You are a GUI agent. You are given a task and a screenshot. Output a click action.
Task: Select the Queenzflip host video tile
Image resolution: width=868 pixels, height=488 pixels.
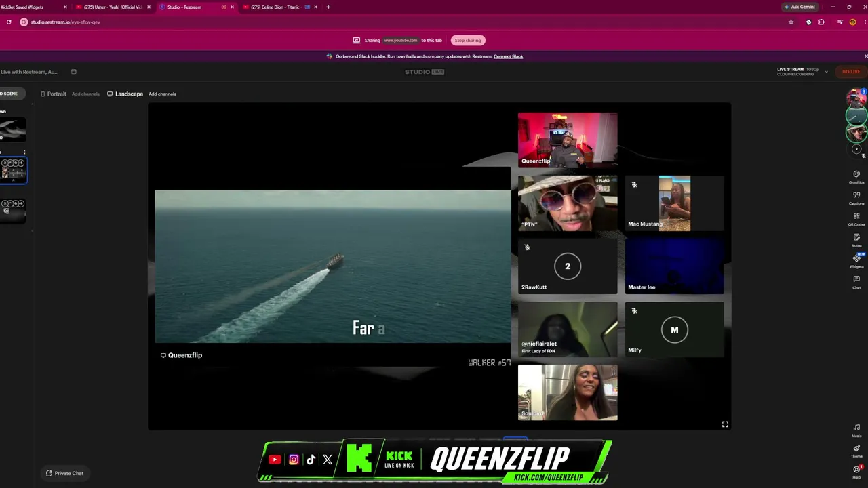(x=568, y=140)
